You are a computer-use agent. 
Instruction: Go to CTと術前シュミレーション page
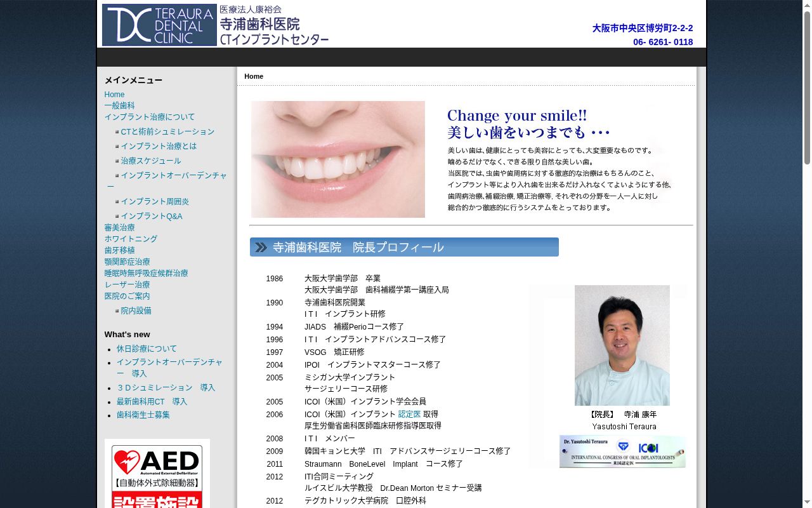tap(167, 132)
